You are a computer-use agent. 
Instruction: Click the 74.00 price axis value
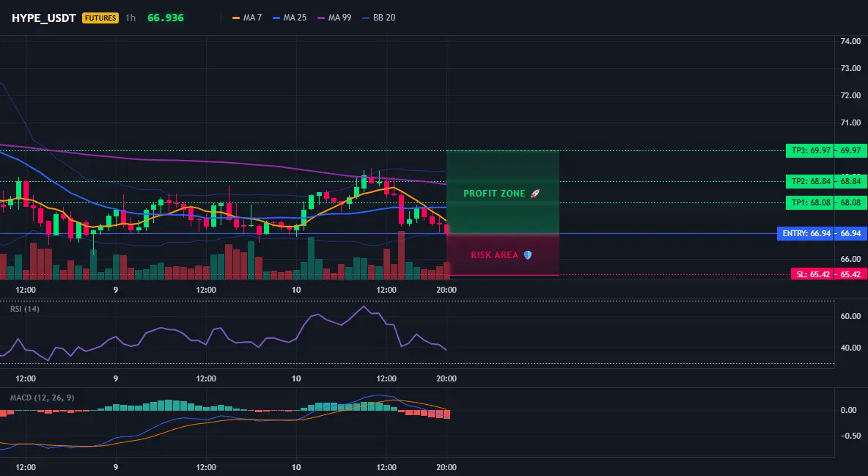(x=850, y=41)
